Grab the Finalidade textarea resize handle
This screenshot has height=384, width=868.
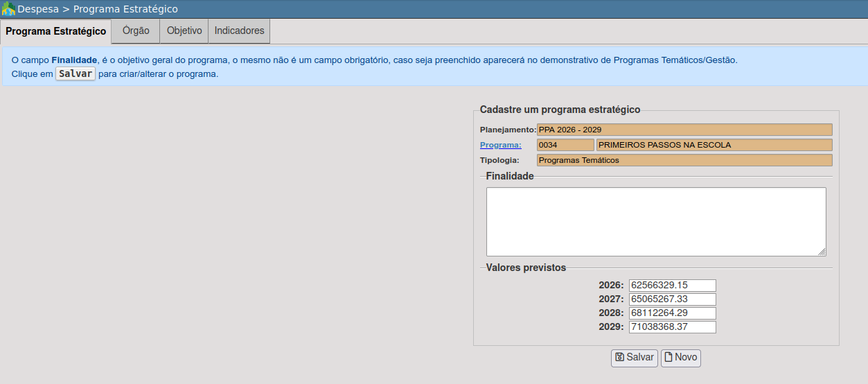pyautogui.click(x=822, y=252)
